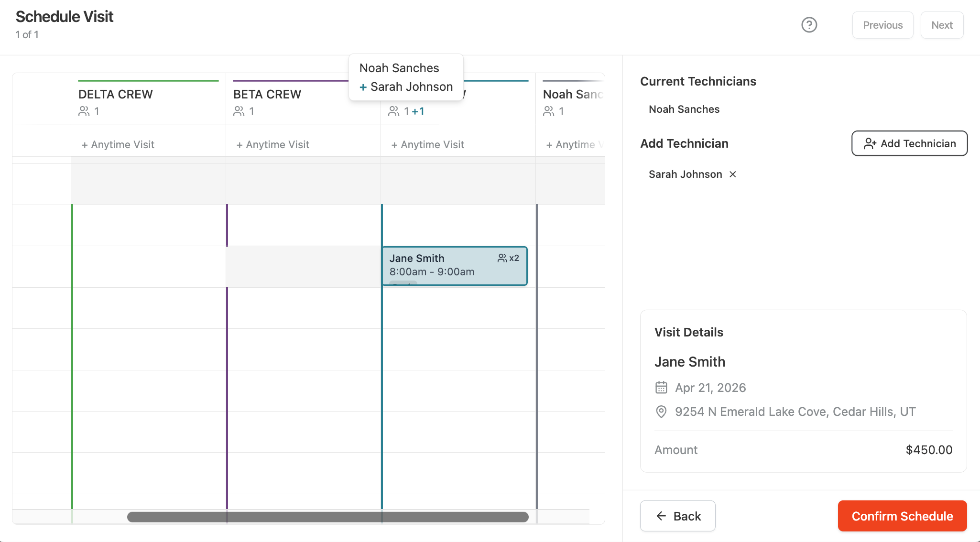The width and height of the screenshot is (980, 542).
Task: Go Back to the previous step
Action: tap(677, 516)
